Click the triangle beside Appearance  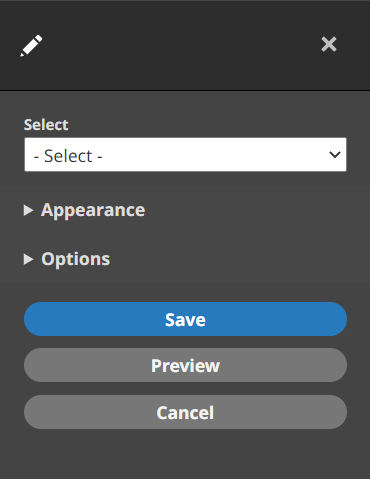(28, 210)
